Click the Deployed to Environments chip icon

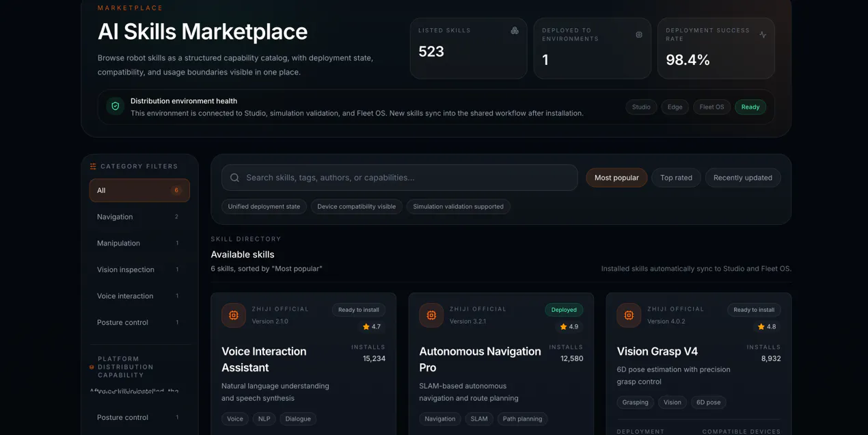[639, 35]
